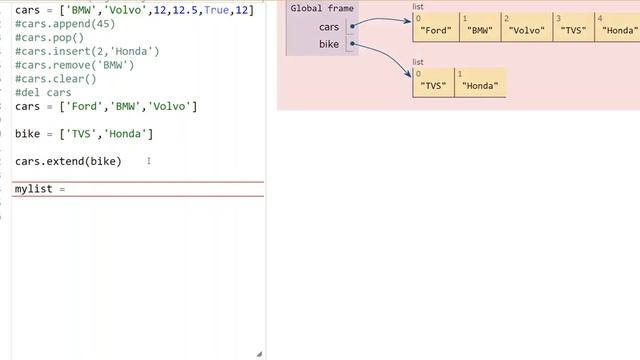Click the comment "#cars.remove('BMW')"
The width and height of the screenshot is (640, 360).
point(74,65)
